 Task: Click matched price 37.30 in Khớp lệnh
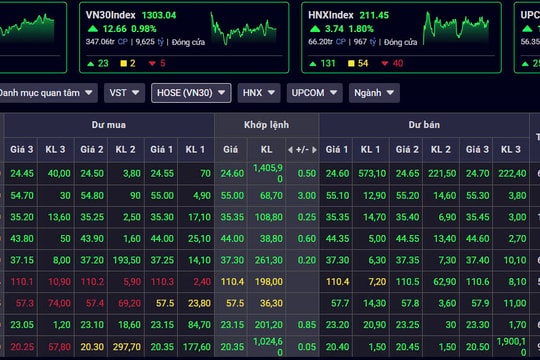coord(232,260)
